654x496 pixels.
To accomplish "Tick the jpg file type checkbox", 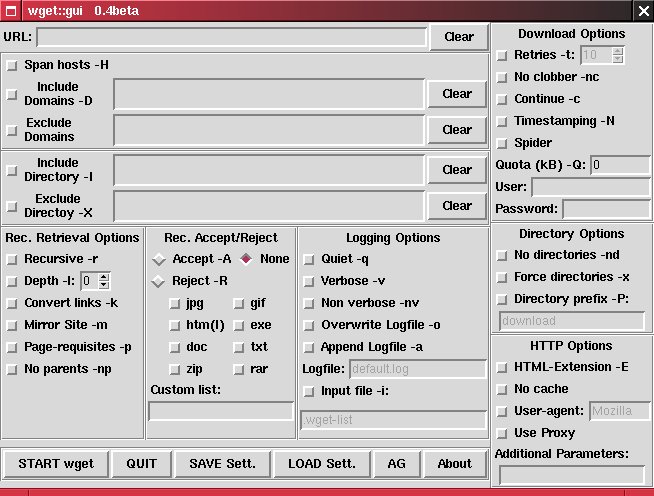I will coord(175,303).
